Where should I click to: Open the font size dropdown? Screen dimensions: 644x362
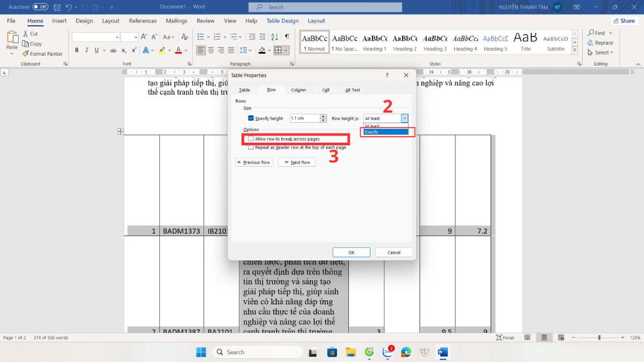coord(136,37)
